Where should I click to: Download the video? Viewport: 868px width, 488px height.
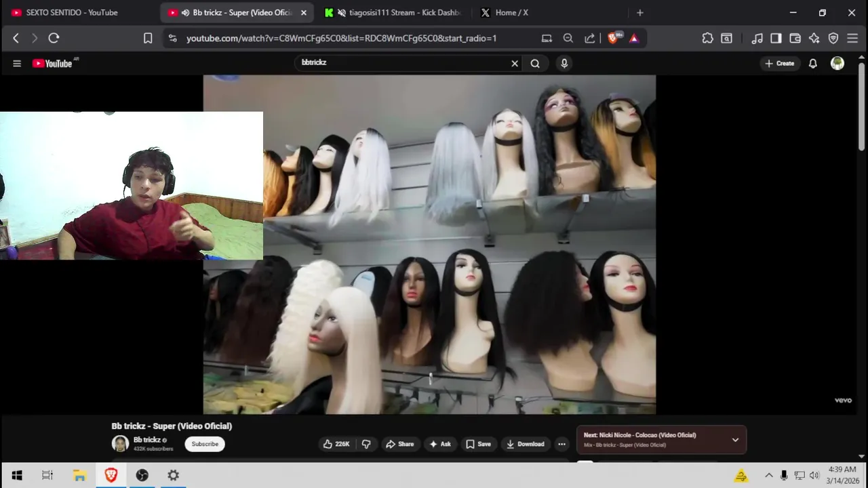526,444
